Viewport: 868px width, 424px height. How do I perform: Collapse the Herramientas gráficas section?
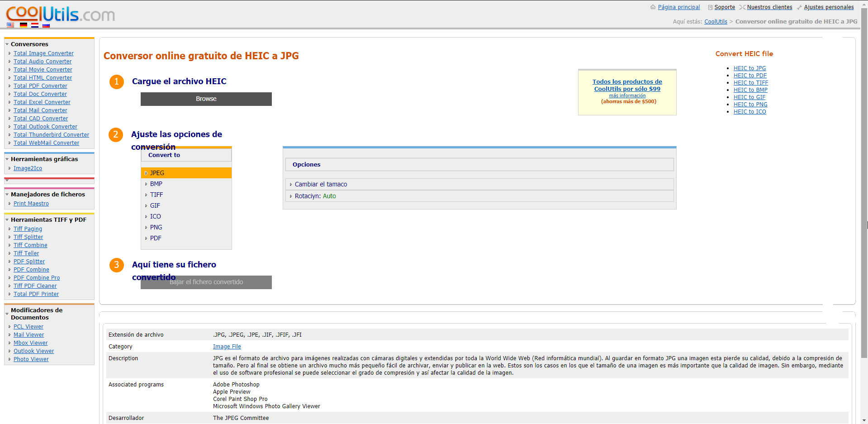tap(7, 159)
